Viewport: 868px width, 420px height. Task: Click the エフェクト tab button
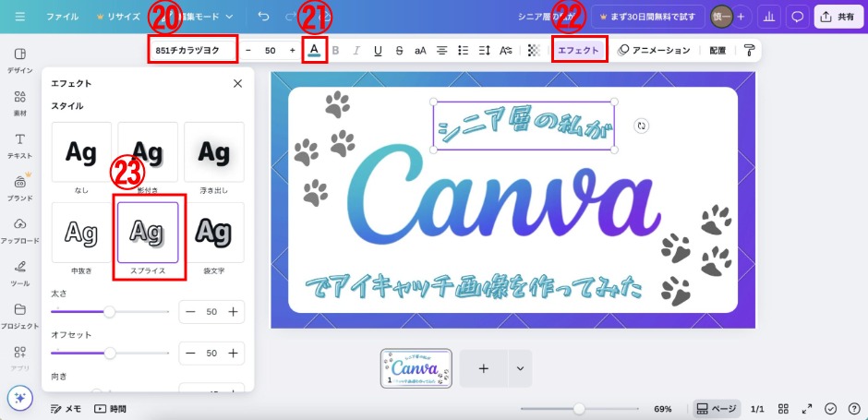coord(578,51)
